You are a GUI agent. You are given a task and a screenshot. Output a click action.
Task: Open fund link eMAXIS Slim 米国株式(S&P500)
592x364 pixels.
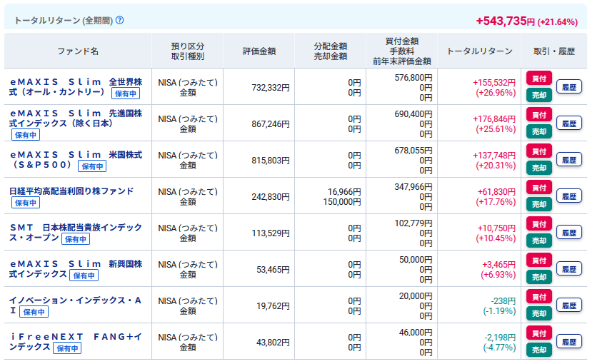pos(76,160)
